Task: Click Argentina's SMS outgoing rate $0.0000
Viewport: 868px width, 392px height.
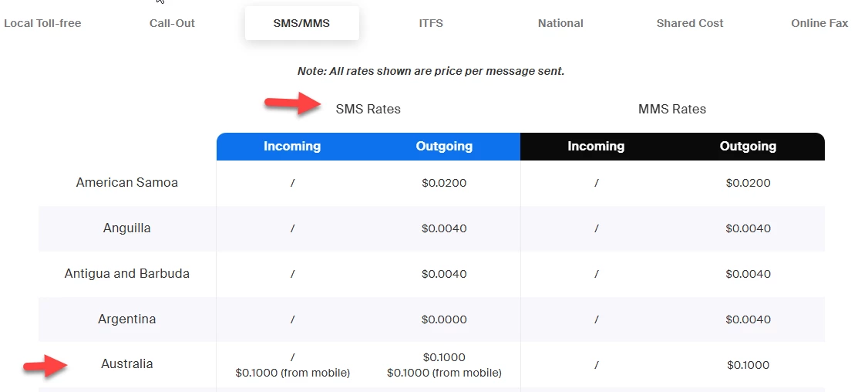Action: coord(444,319)
